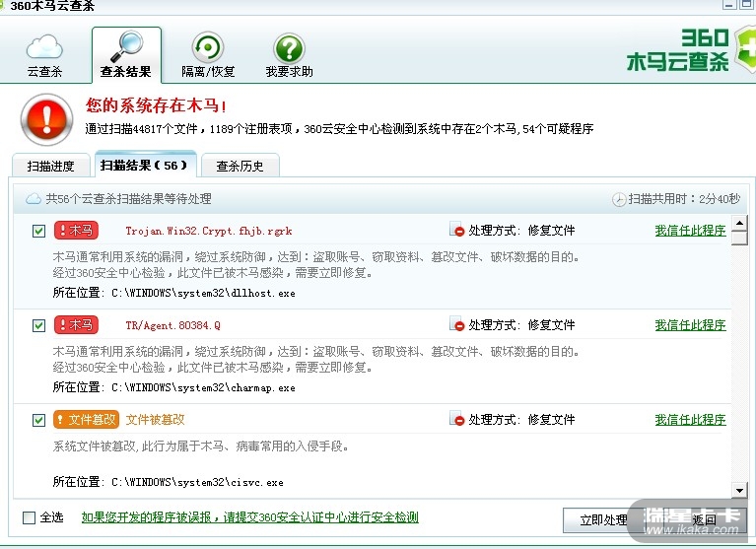Click the results list scrollbar thumb
Image resolution: width=756 pixels, height=549 pixels.
pos(739,239)
